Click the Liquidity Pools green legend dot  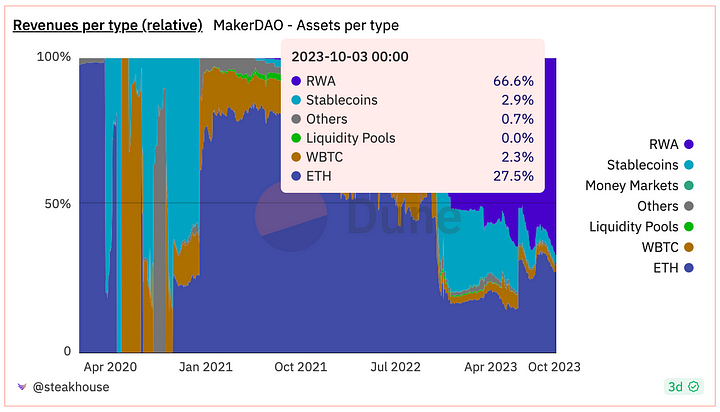click(688, 226)
